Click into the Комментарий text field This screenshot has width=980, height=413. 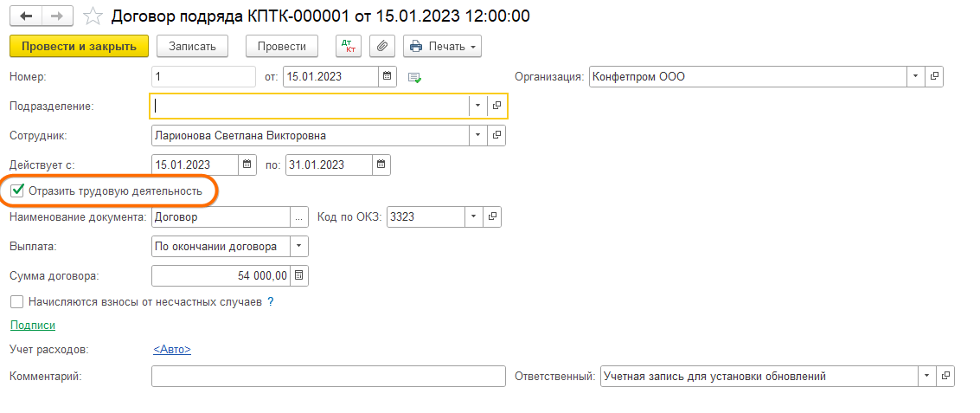click(x=328, y=377)
